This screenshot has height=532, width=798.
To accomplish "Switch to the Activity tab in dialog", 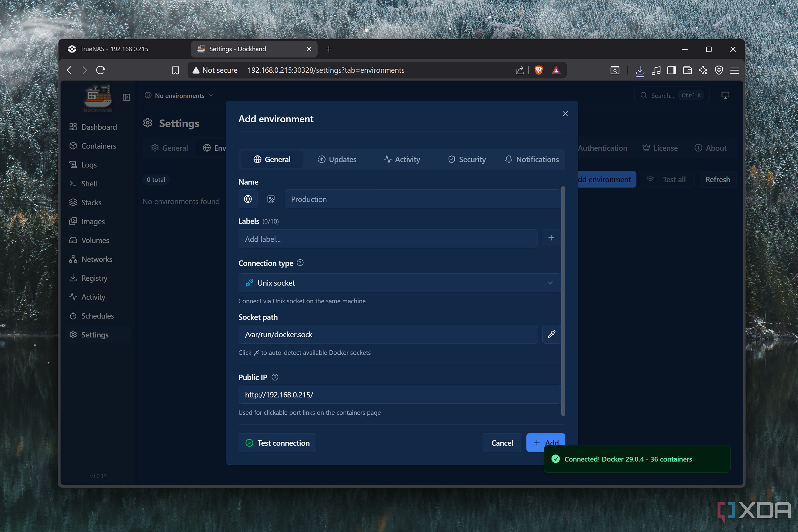I will point(402,159).
